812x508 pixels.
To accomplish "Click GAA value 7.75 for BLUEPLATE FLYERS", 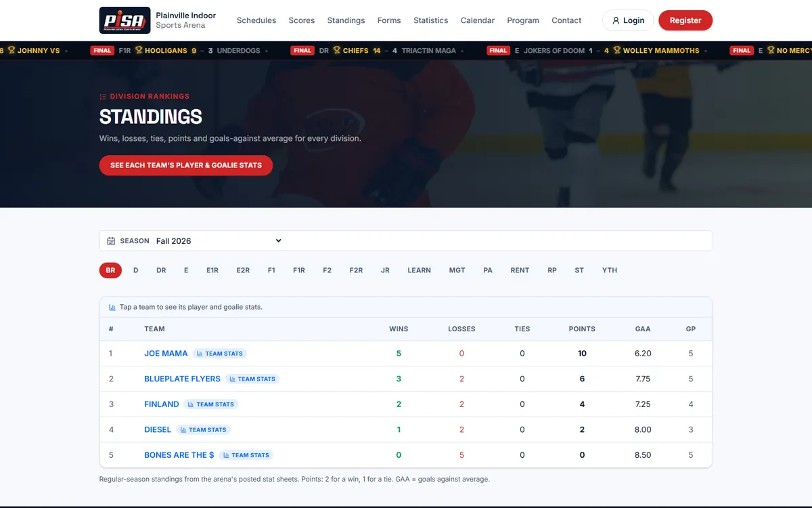I will 643,379.
